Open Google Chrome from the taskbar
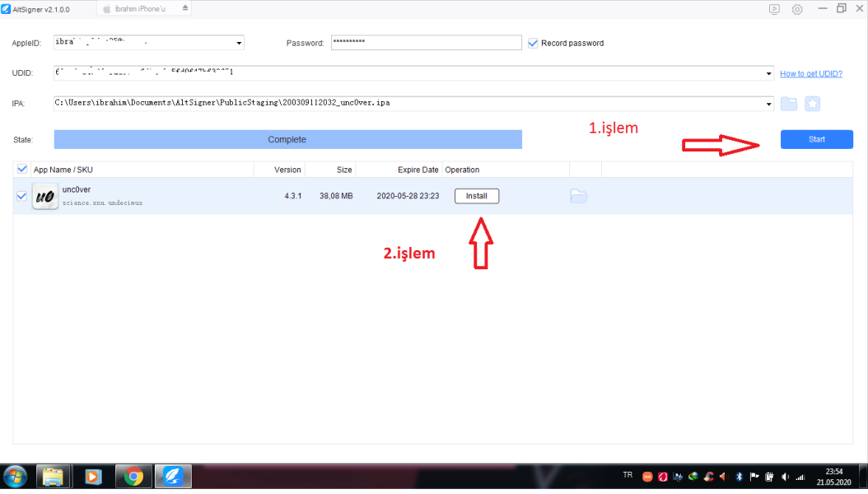Image resolution: width=868 pixels, height=494 pixels. 133,476
